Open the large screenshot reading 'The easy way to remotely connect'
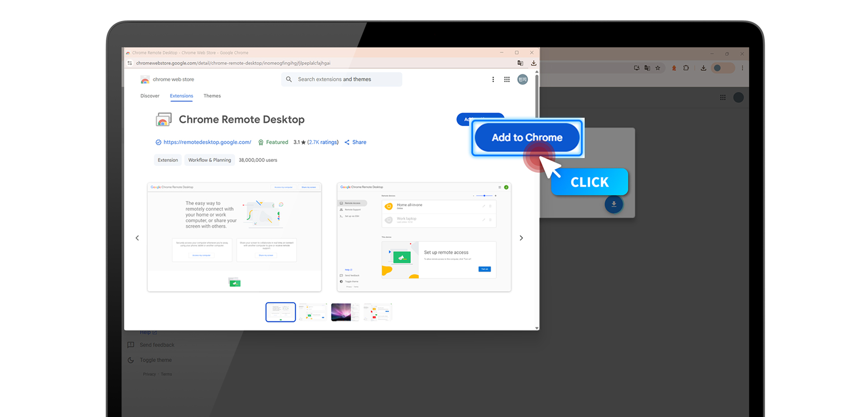Screen dimensions: 868x417 (x=234, y=237)
